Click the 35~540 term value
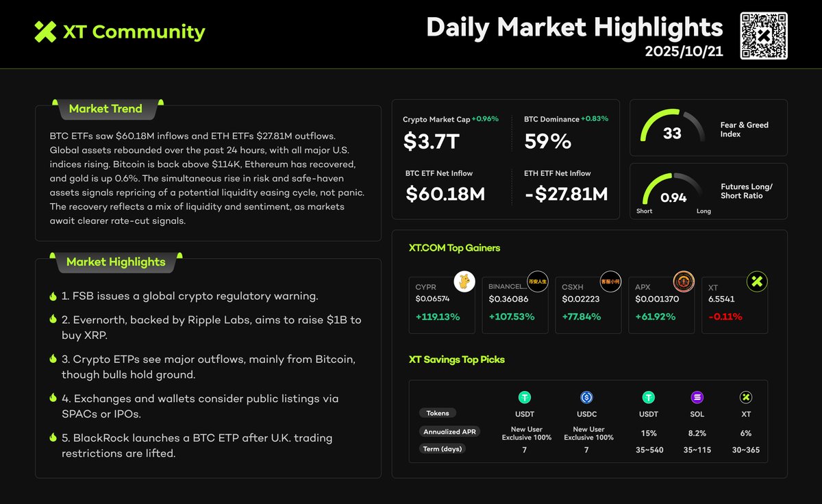The height and width of the screenshot is (504, 822). [x=648, y=450]
